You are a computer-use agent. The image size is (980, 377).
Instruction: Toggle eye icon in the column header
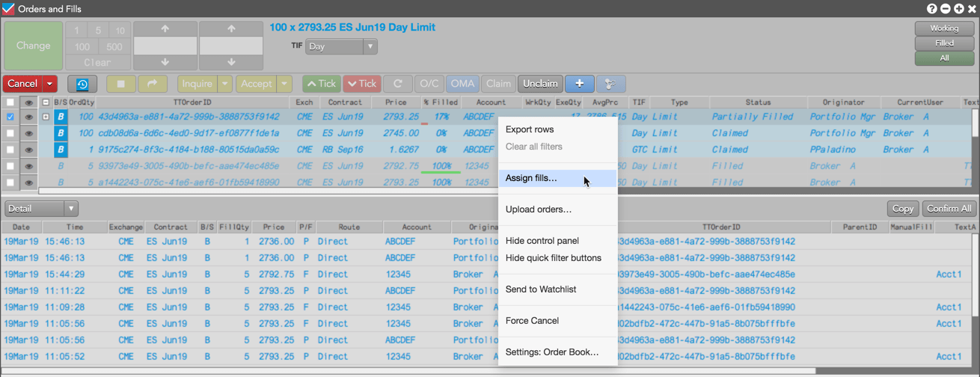point(29,102)
